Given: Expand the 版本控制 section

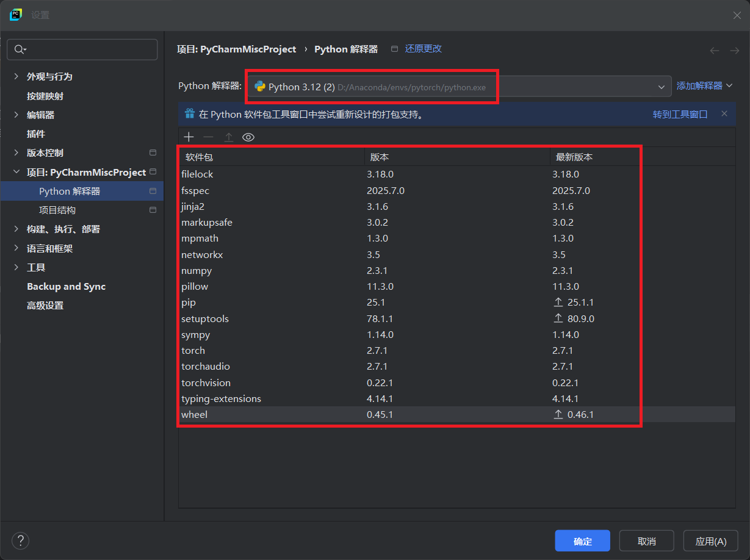Looking at the screenshot, I should (16, 153).
